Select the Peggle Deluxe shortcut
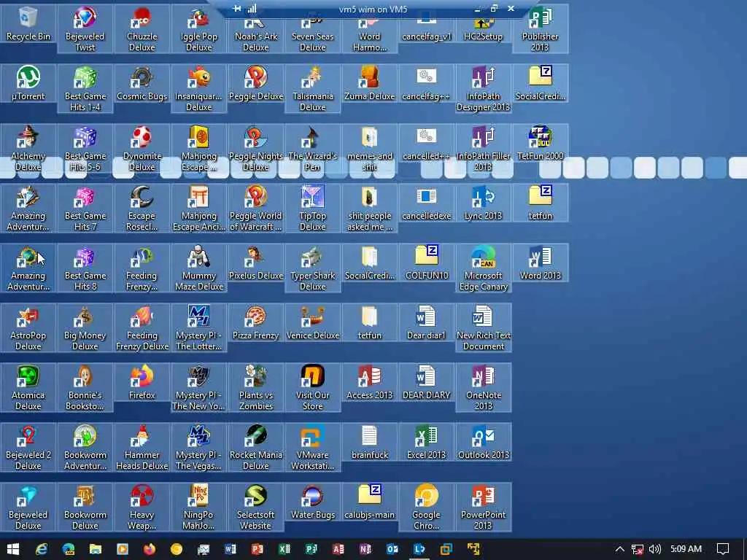This screenshot has height=560, width=747. click(256, 83)
